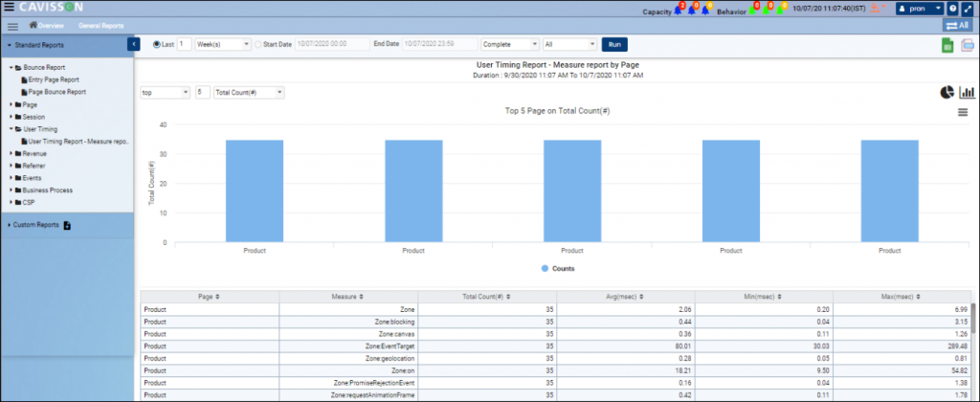Go to the Overview tab

point(51,25)
